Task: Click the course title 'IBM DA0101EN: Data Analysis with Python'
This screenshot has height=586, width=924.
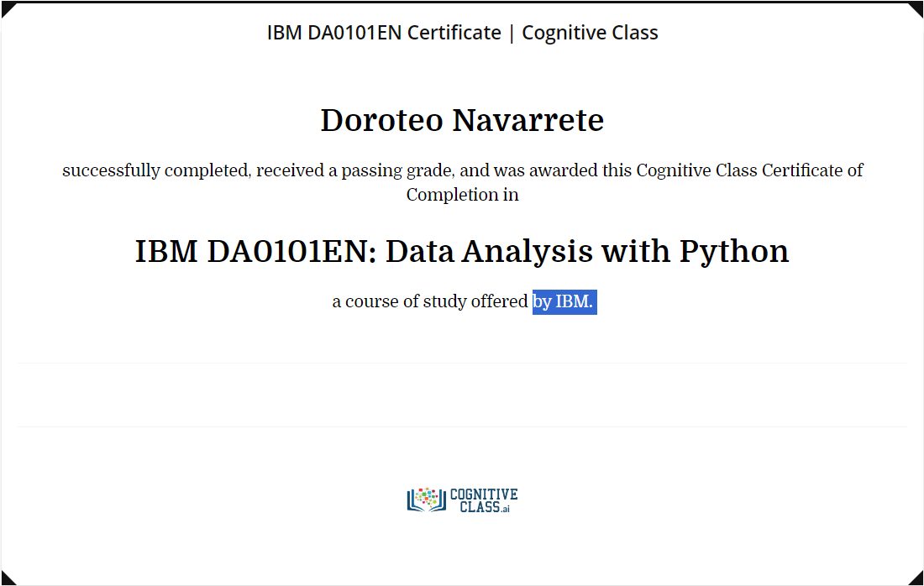Action: 462,252
